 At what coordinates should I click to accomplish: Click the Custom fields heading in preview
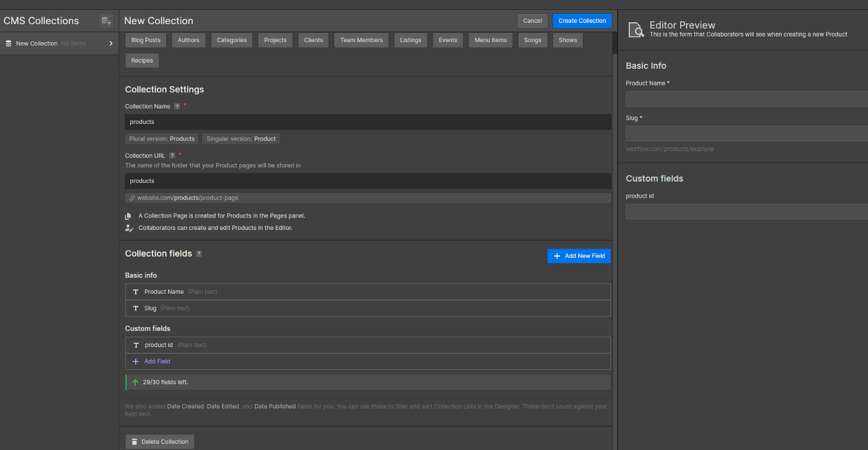coord(654,179)
